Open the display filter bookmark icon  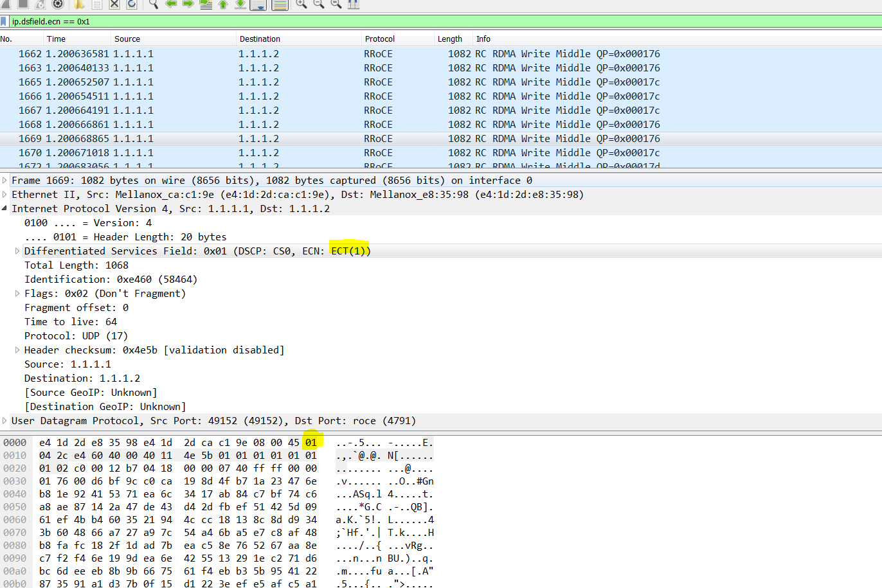[4, 21]
